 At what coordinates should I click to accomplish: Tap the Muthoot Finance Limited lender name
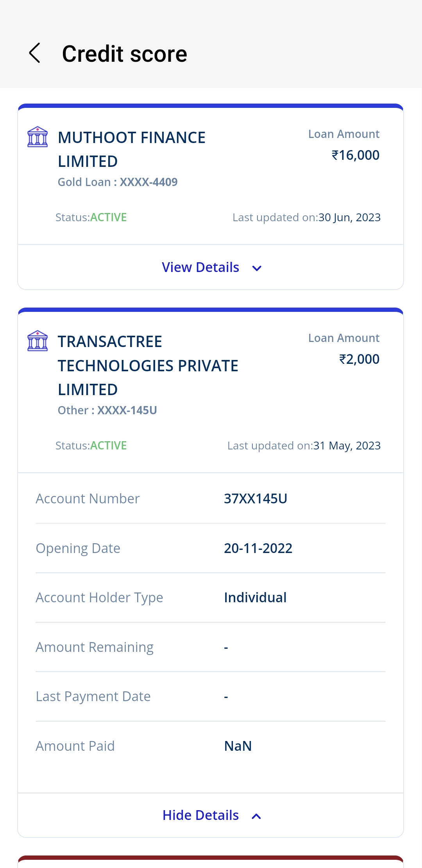click(132, 149)
